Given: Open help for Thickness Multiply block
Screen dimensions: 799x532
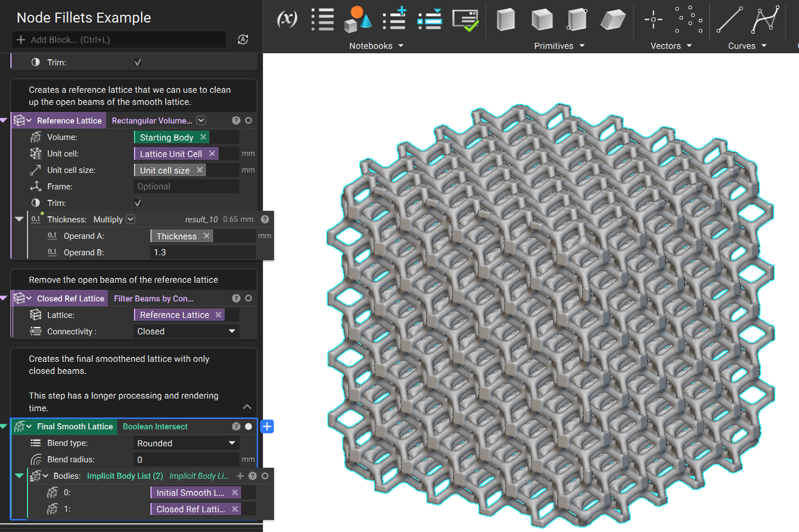Looking at the screenshot, I should click(x=265, y=220).
